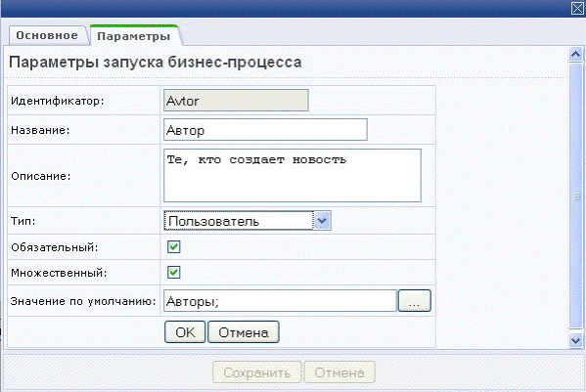This screenshot has height=392, width=586.
Task: Click the scrollbar up arrow
Action: coord(576,55)
